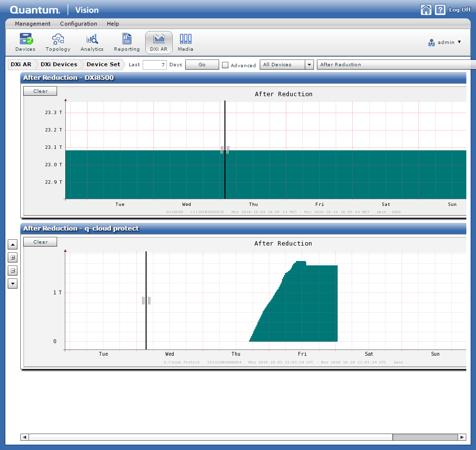
Task: Open the After Reduction metric dropdown
Action: 396,65
